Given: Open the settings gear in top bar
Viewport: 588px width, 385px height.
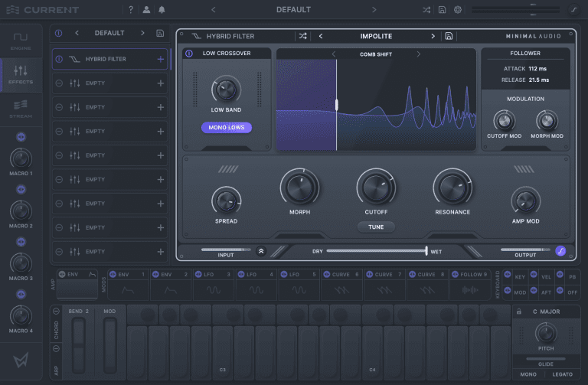Looking at the screenshot, I should pos(458,10).
